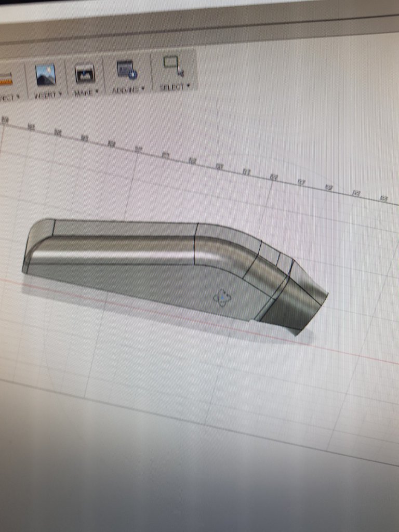Select the long rounded fillet on the body
Screen dimensions: 399x532
pyautogui.click(x=130, y=249)
